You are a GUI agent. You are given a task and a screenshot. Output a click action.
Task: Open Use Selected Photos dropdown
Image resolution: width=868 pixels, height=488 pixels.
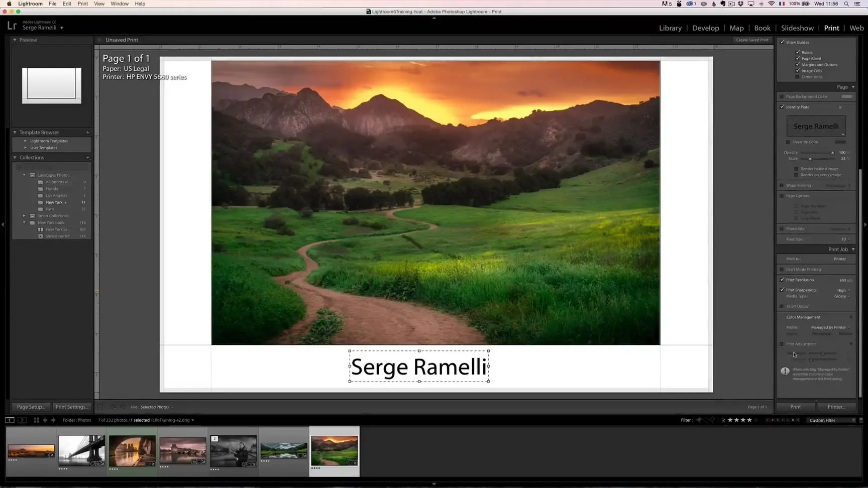[157, 407]
